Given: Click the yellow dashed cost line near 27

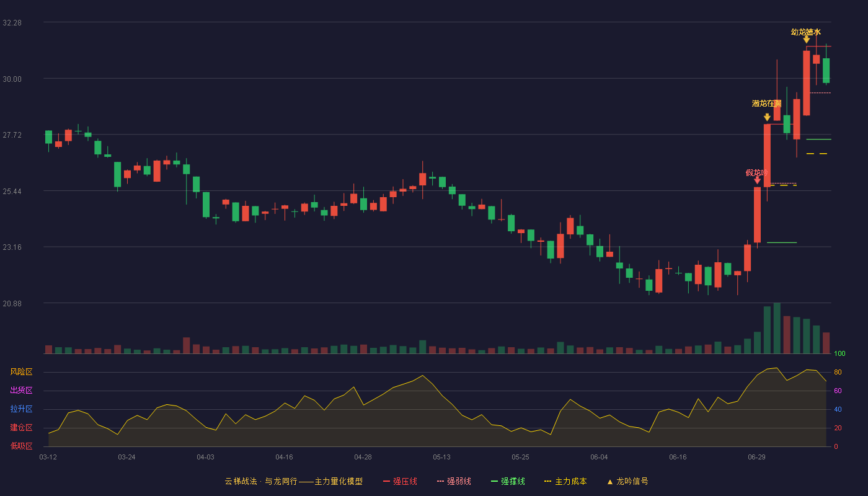Looking at the screenshot, I should click(817, 153).
